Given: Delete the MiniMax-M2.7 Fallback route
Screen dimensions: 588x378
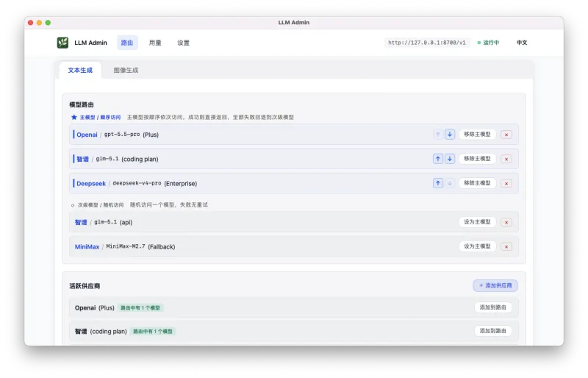Looking at the screenshot, I should tap(506, 246).
